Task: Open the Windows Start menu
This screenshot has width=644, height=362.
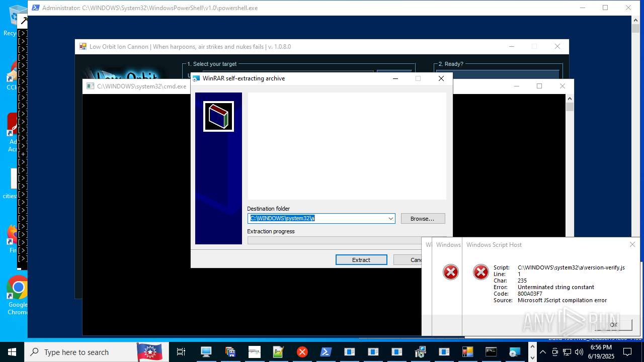Action: pyautogui.click(x=12, y=352)
